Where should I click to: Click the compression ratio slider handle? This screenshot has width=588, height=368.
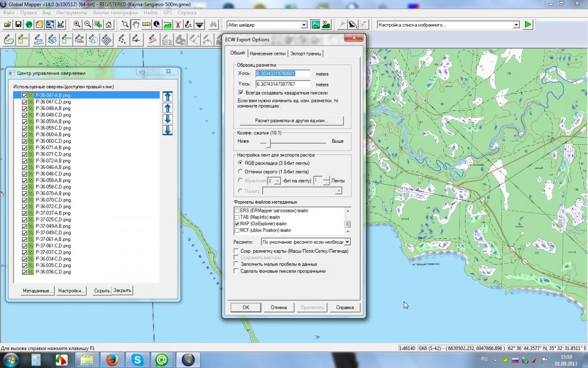click(x=268, y=142)
